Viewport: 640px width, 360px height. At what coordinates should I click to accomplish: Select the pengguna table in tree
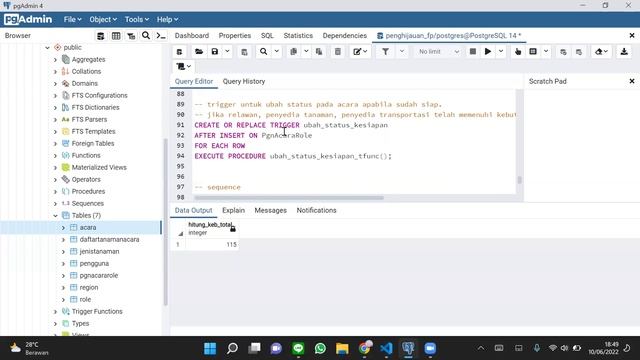pyautogui.click(x=94, y=263)
